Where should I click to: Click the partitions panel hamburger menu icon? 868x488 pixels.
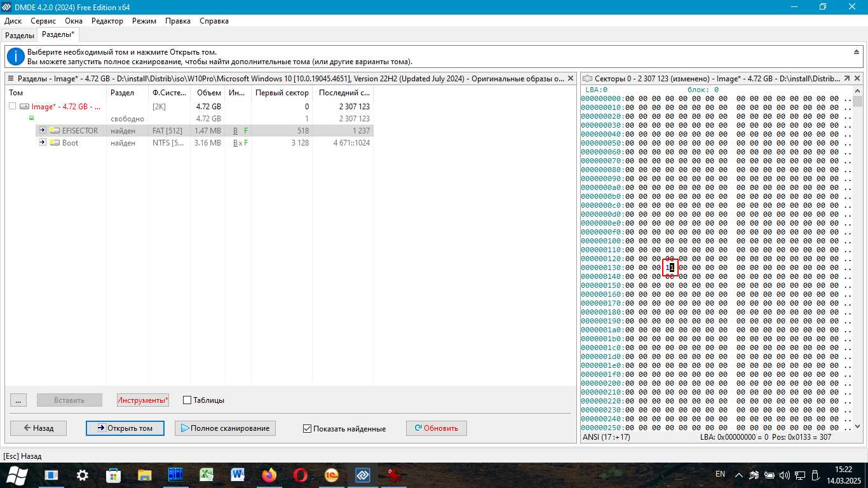click(11, 79)
